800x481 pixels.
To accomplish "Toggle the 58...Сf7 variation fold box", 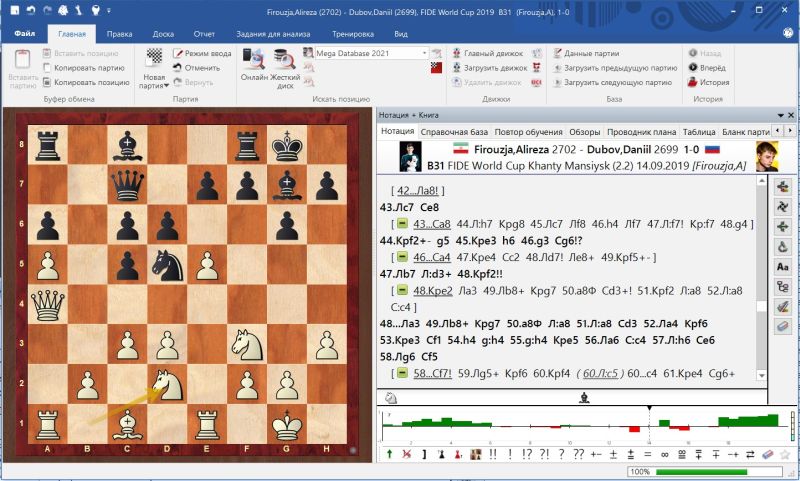I will click(x=402, y=373).
